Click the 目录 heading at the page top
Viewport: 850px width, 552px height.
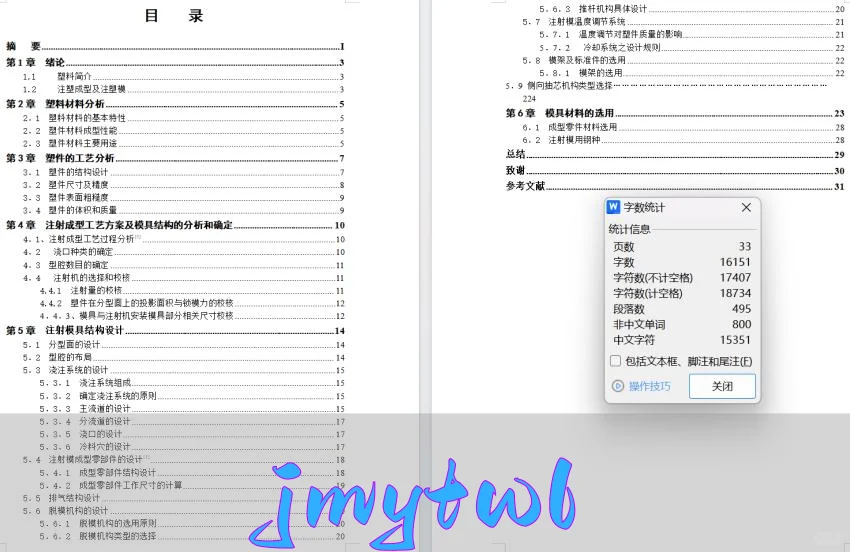click(173, 15)
